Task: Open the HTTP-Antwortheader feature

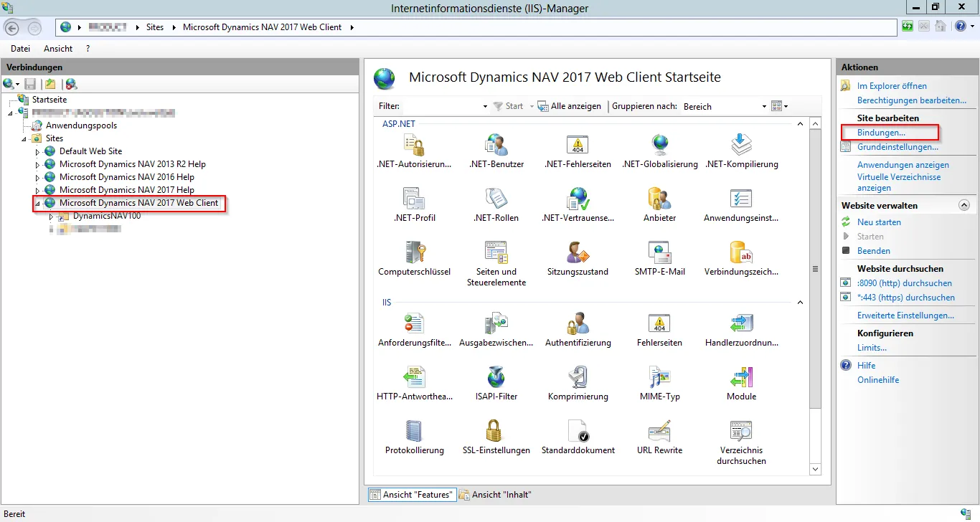Action: coord(415,384)
